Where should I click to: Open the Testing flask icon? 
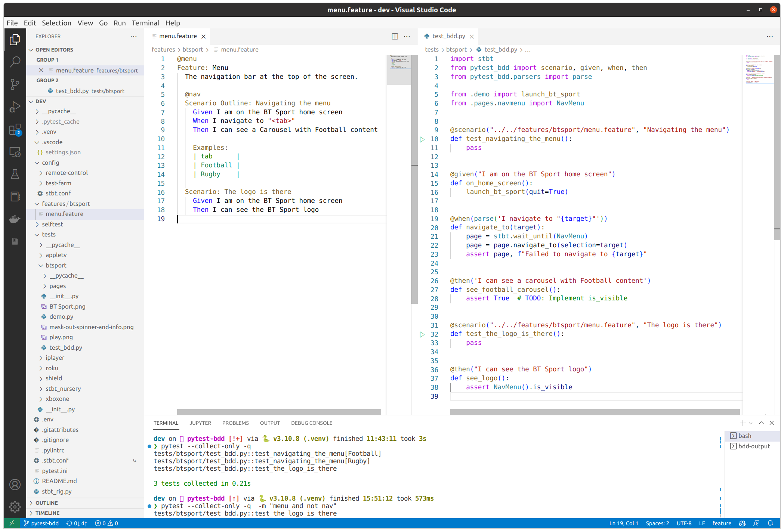pyautogui.click(x=15, y=174)
